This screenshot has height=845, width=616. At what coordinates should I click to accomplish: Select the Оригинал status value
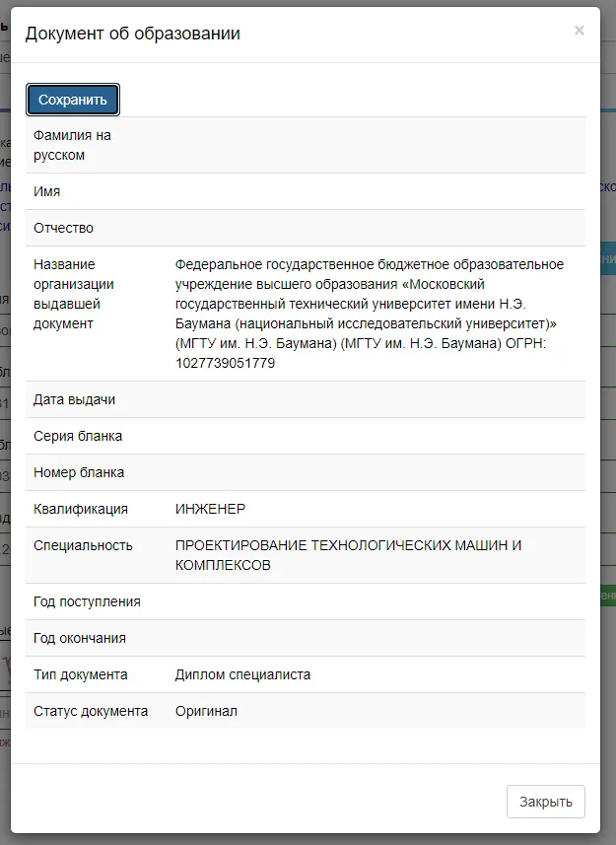206,711
